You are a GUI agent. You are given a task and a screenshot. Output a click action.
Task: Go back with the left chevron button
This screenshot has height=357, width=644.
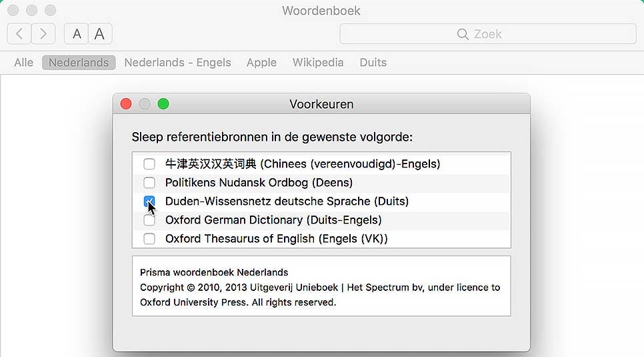[20, 33]
